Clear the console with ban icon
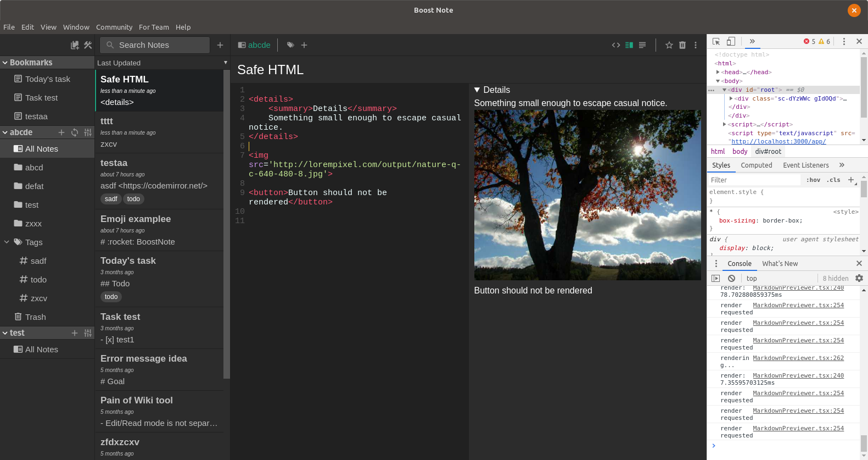Image resolution: width=868 pixels, height=460 pixels. click(x=731, y=279)
